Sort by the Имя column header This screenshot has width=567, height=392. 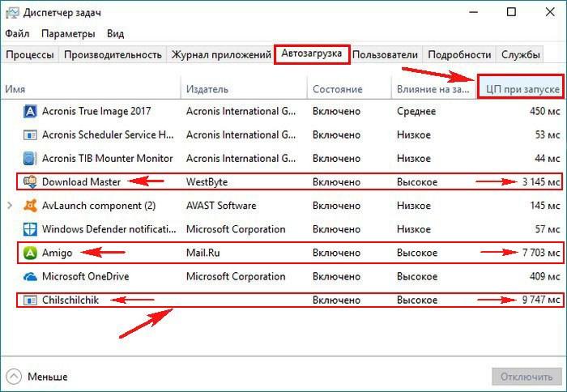click(91, 89)
